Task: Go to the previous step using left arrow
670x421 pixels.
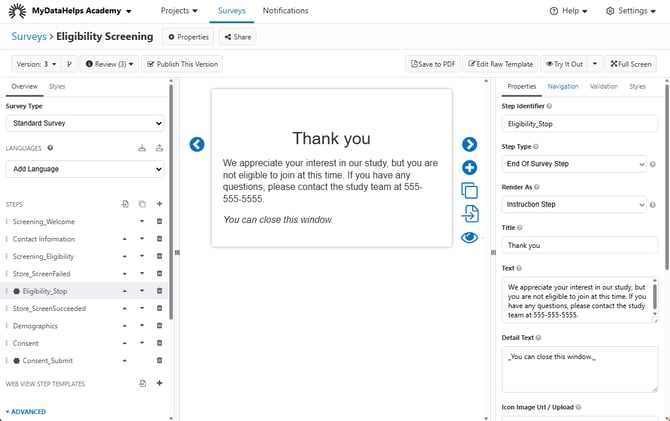Action: pyautogui.click(x=197, y=145)
